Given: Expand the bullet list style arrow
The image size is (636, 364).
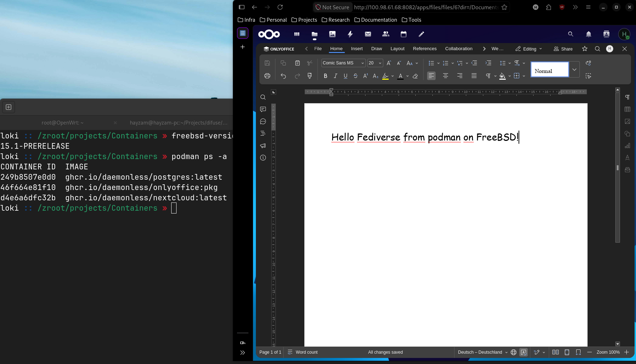Looking at the screenshot, I should click(x=438, y=63).
